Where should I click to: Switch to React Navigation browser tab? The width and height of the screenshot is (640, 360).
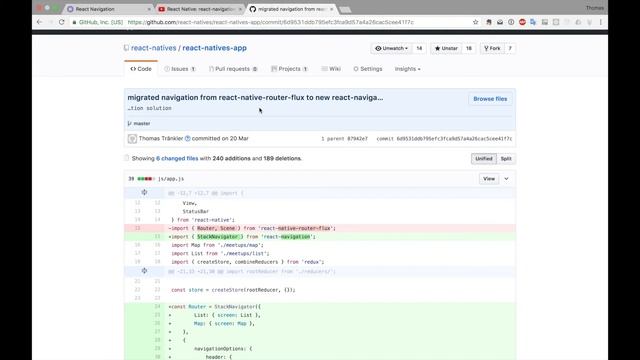pos(107,9)
